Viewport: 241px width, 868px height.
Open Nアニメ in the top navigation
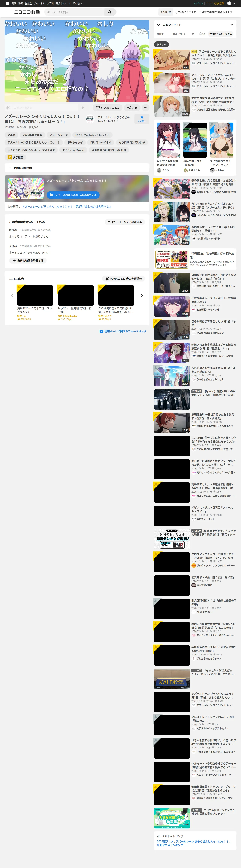pos(66,3)
